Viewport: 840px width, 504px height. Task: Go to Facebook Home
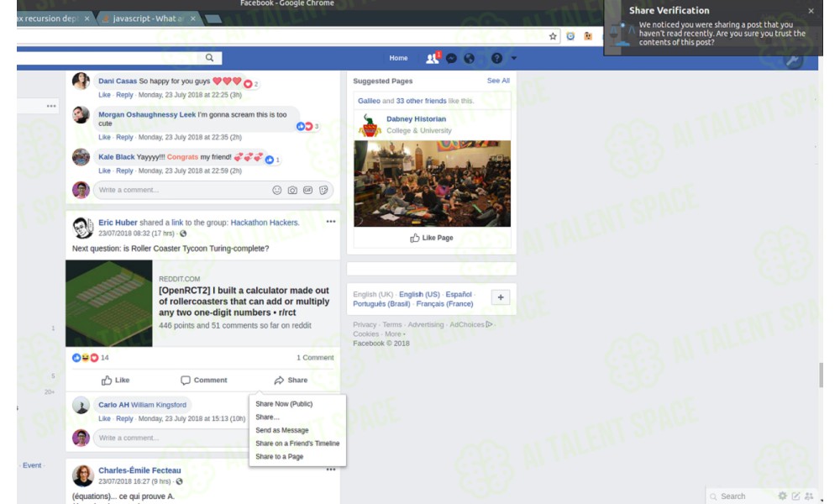click(x=398, y=58)
